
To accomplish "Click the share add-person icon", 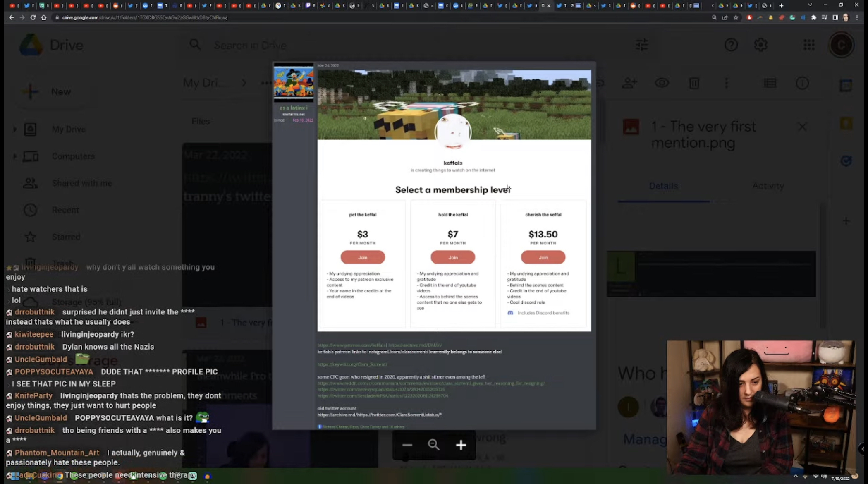I will (x=629, y=83).
